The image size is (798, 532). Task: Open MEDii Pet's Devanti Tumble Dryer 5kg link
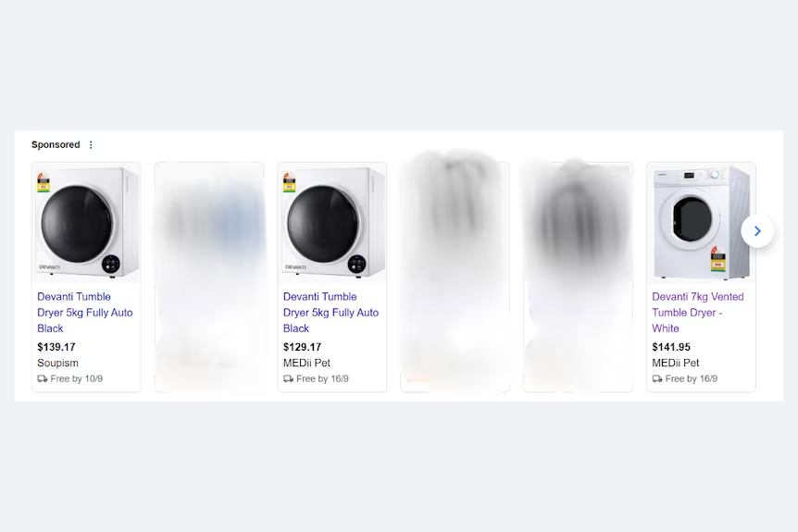[330, 313]
